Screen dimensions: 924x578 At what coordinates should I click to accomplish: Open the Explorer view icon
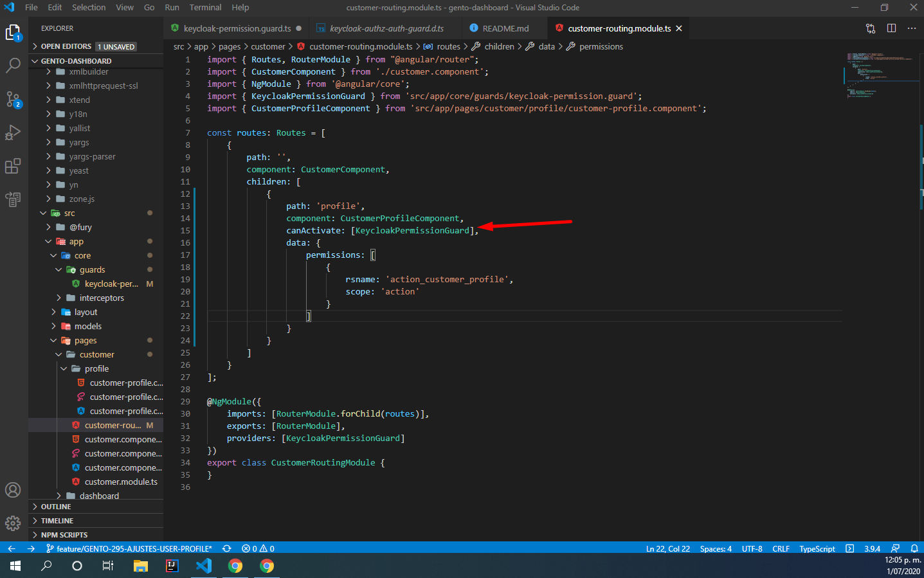[13, 32]
